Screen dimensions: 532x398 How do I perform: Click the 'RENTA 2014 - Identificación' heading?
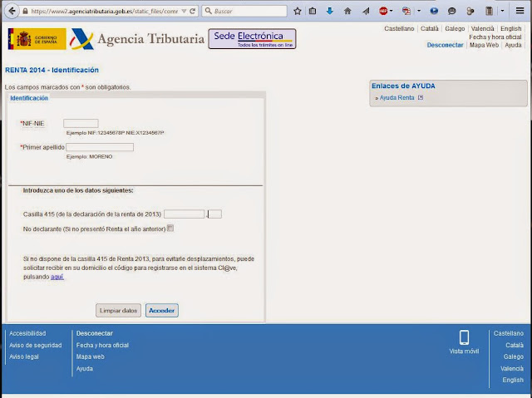point(52,70)
